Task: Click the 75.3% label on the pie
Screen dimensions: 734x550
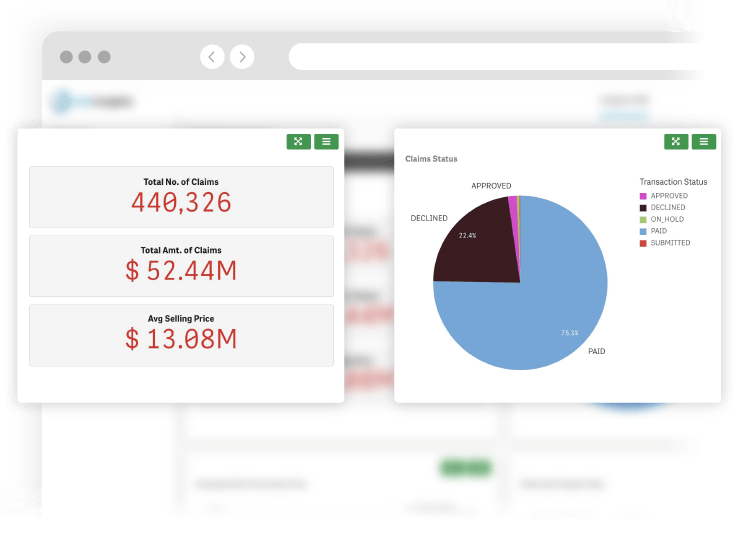Action: click(x=570, y=333)
